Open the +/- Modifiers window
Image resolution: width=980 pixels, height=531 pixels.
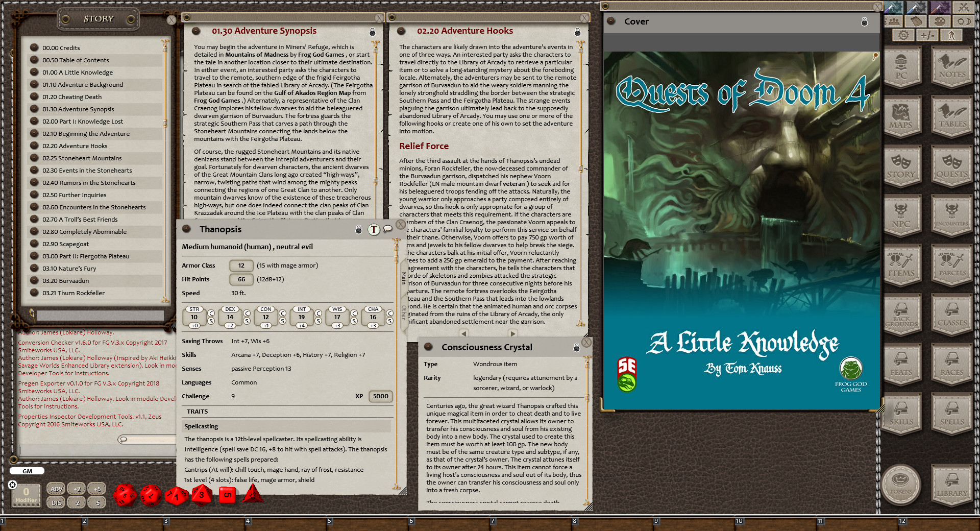pos(928,35)
